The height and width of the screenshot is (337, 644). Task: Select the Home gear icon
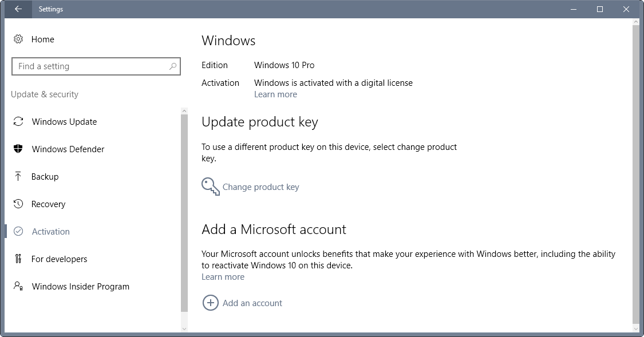[x=18, y=39]
